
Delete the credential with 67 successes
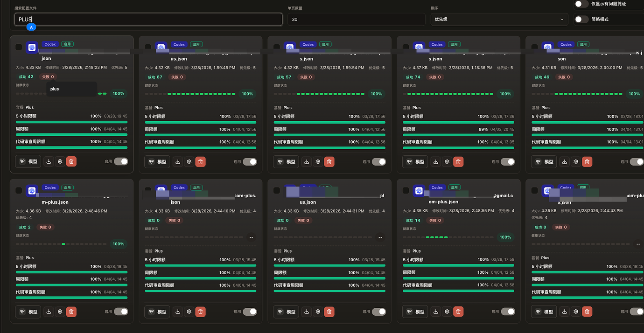[x=200, y=162]
